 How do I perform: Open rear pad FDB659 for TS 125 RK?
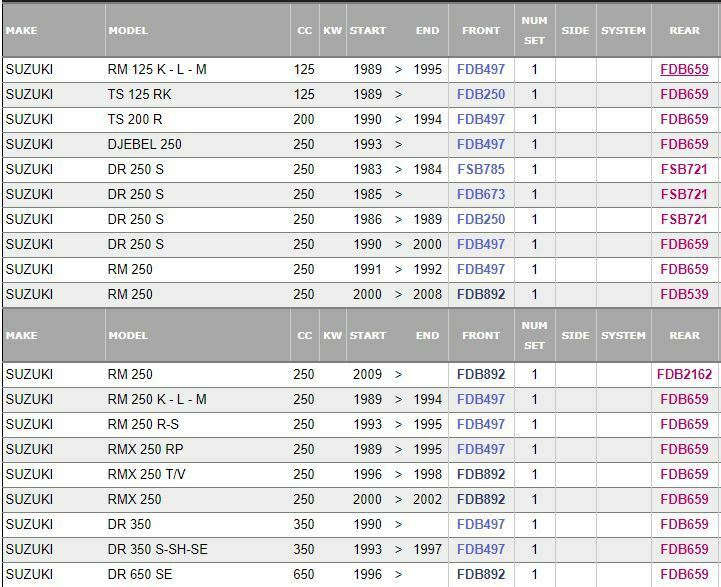pos(684,94)
